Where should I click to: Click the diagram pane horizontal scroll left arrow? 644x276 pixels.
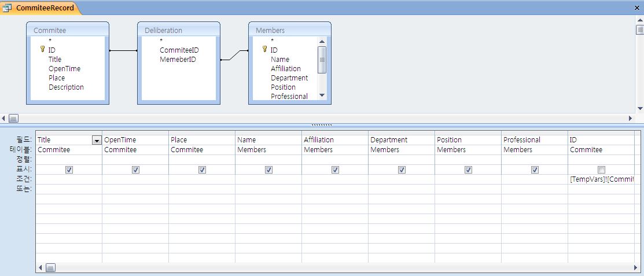click(x=3, y=118)
